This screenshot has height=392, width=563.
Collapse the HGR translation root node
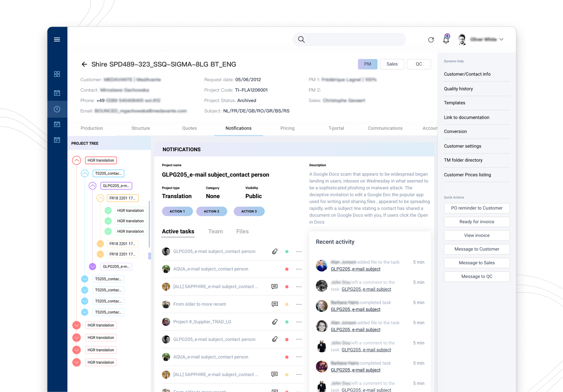(76, 160)
